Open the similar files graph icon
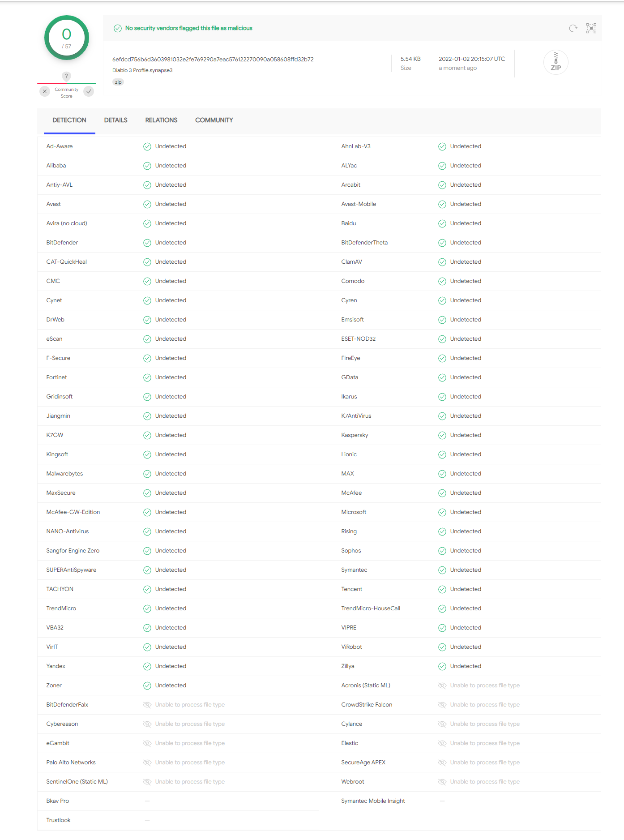 [591, 28]
